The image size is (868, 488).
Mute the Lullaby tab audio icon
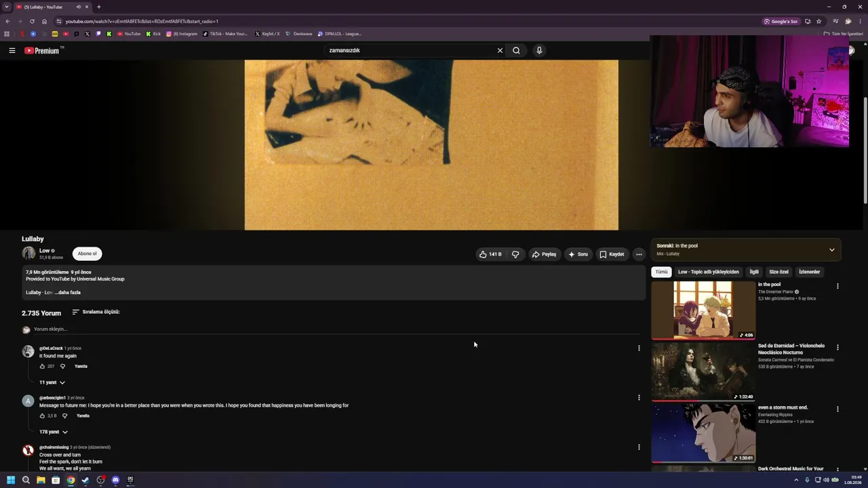click(x=79, y=7)
